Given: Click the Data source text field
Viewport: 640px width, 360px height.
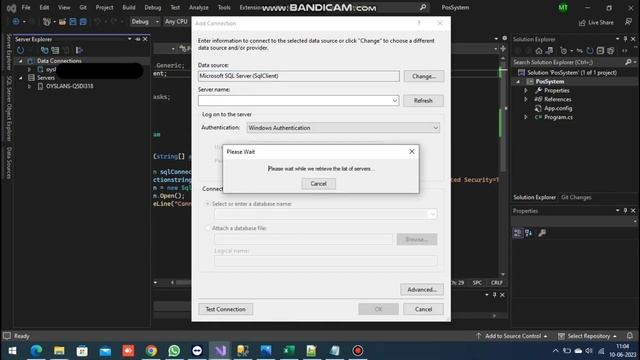Looking at the screenshot, I should click(298, 76).
